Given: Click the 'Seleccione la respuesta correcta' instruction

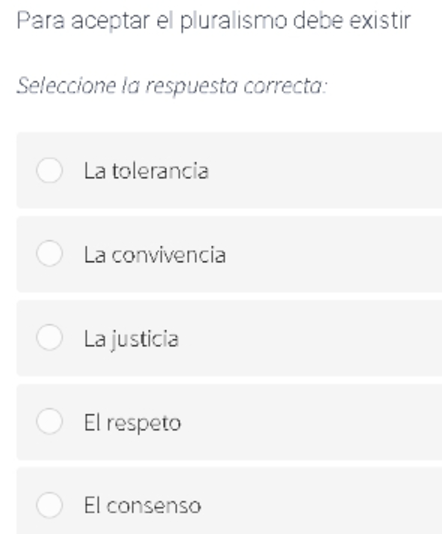Looking at the screenshot, I should click(172, 86).
